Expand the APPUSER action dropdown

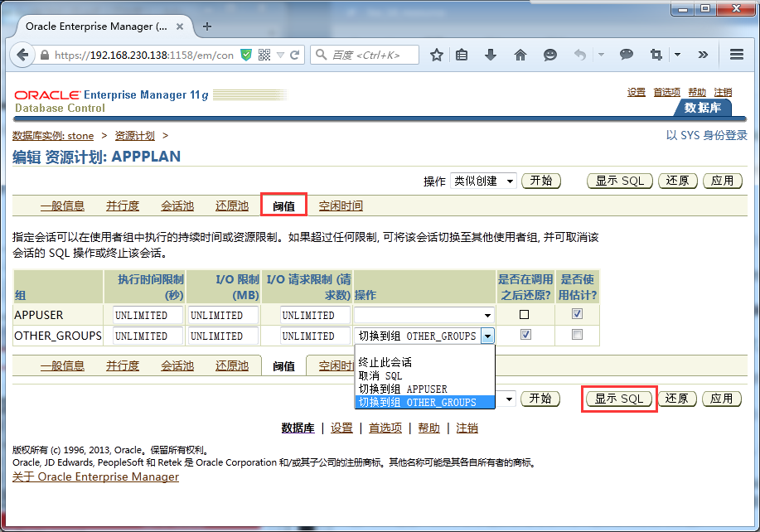(x=424, y=315)
